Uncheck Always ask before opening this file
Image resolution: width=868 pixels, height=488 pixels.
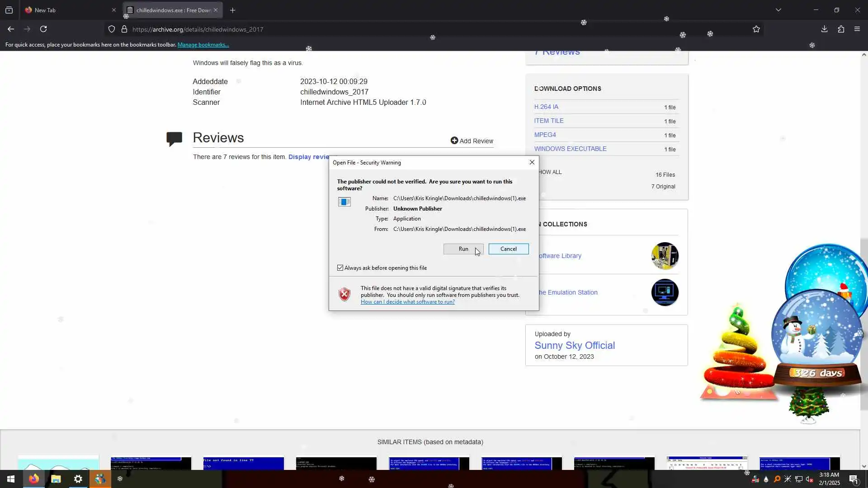340,268
